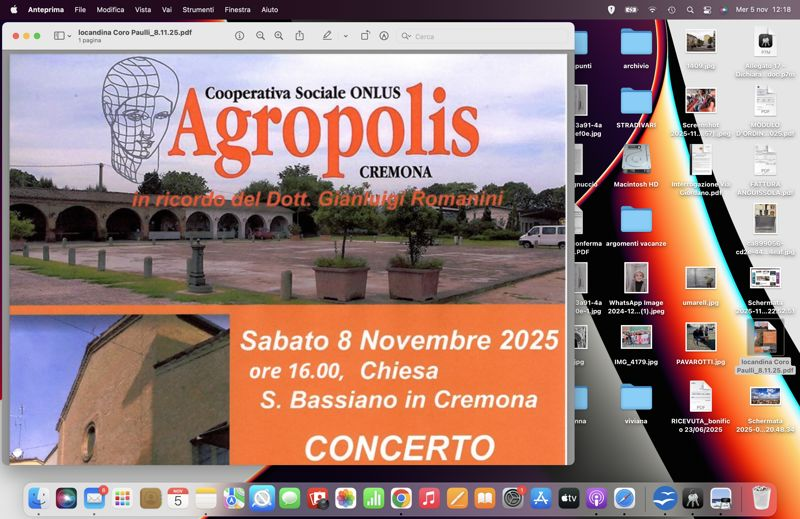
Task: Open the highlight color dropdown arrow
Action: pyautogui.click(x=346, y=36)
